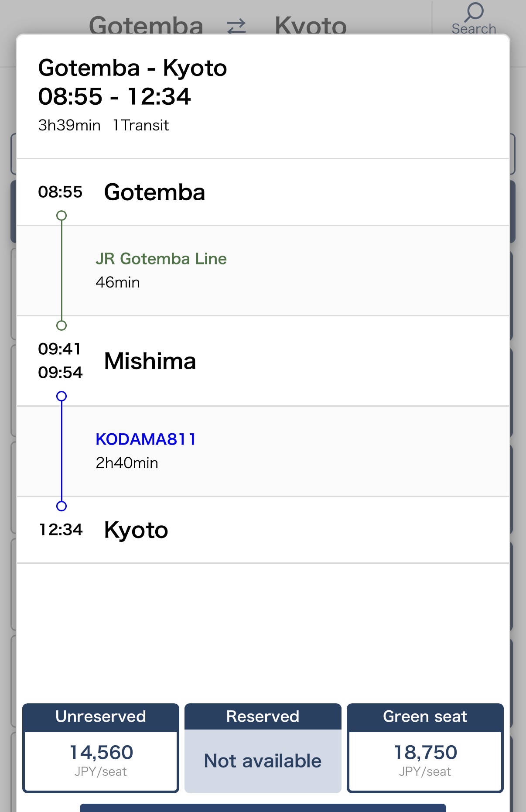Open the JR Gotemba Line link

(x=161, y=259)
